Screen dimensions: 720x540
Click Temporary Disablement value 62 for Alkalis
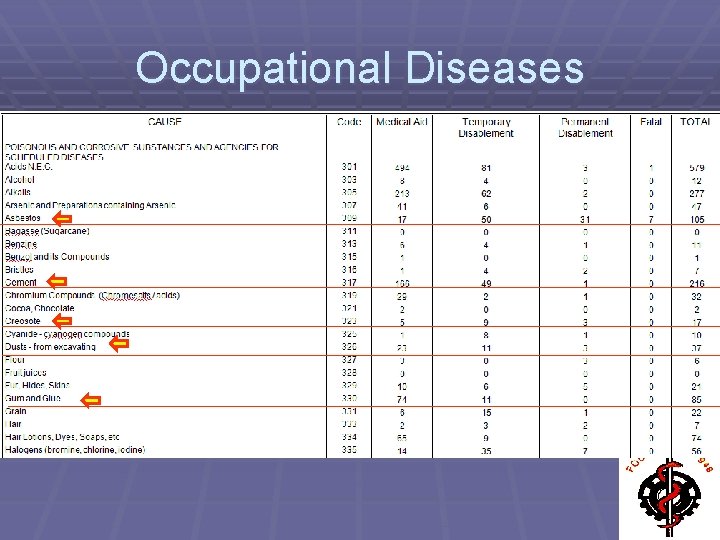486,194
